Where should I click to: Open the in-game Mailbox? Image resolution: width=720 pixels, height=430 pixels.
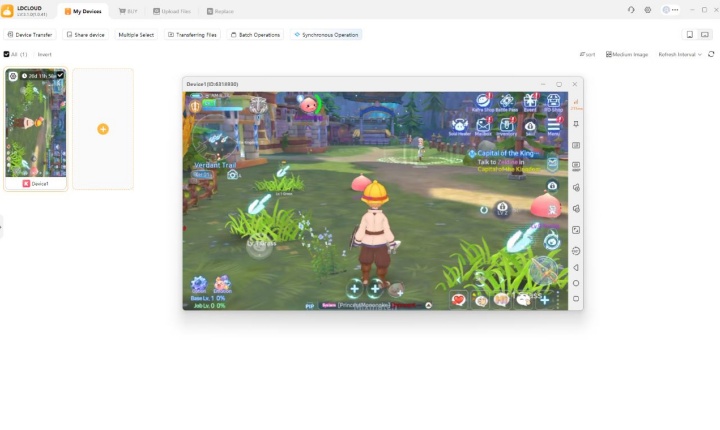483,126
